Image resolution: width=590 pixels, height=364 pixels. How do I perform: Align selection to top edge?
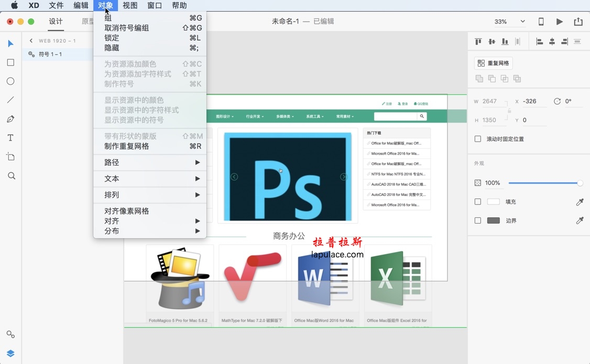(x=478, y=41)
